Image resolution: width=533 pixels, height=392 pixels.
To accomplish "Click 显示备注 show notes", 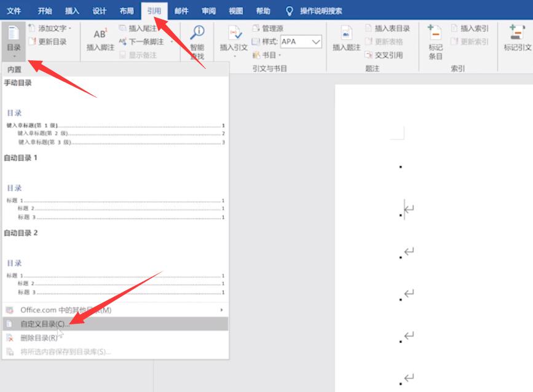I will 138,55.
